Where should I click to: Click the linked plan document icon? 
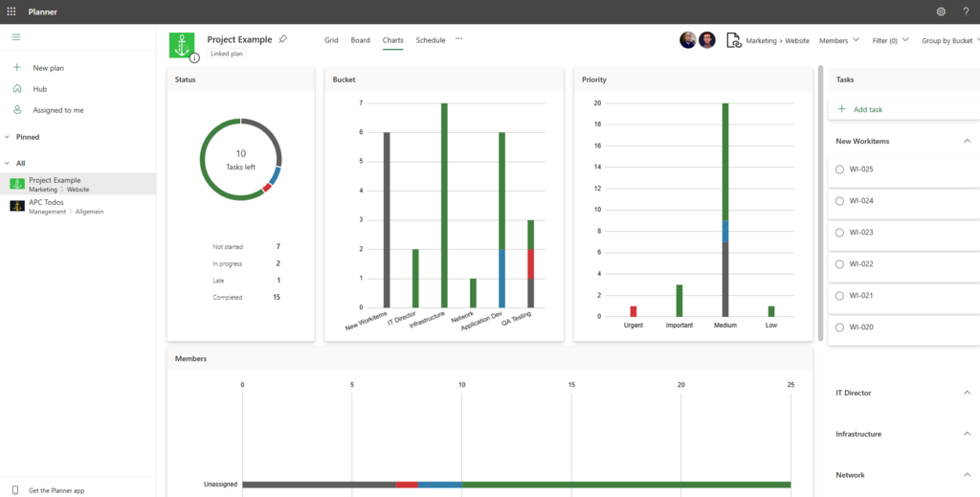[x=733, y=40]
